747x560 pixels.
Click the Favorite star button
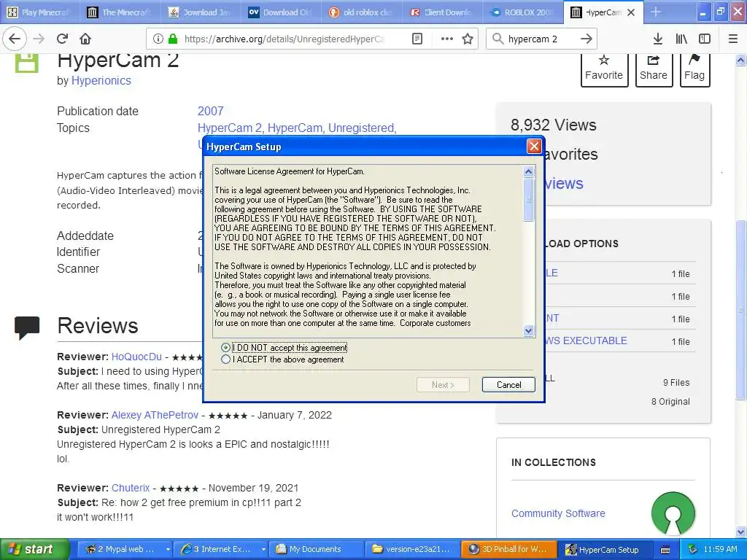[x=604, y=69]
